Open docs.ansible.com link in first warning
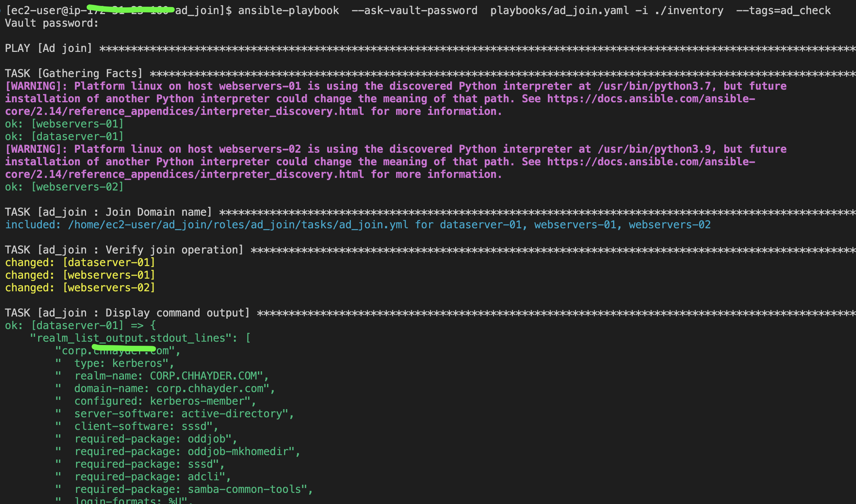The image size is (856, 504). (651, 99)
